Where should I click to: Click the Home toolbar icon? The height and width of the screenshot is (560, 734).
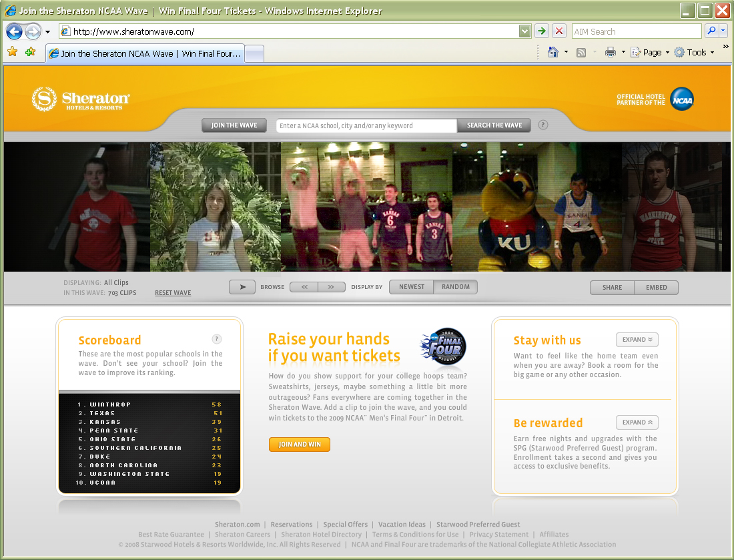pyautogui.click(x=553, y=52)
